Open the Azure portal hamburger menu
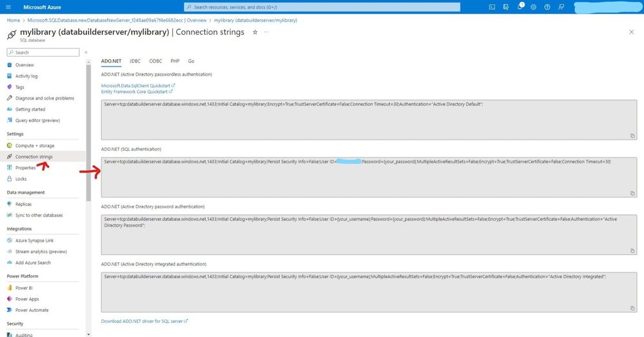This screenshot has height=337, width=644. click(8, 7)
